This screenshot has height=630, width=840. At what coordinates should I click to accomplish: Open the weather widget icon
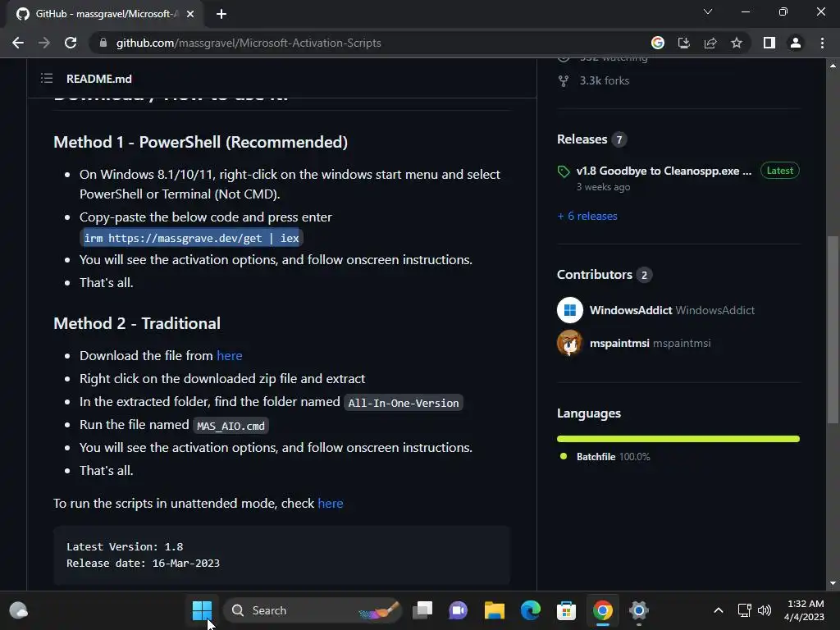point(19,610)
